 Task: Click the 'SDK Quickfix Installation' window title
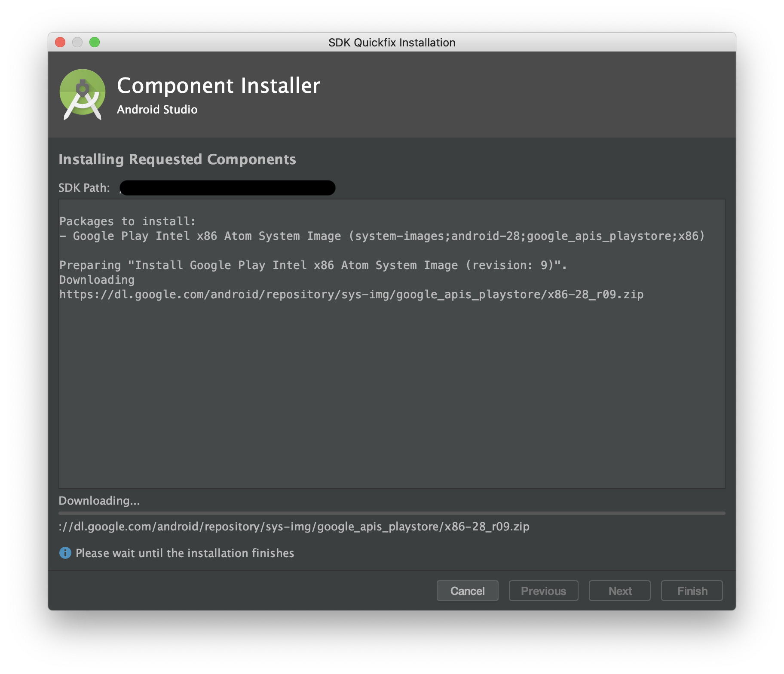coord(392,43)
